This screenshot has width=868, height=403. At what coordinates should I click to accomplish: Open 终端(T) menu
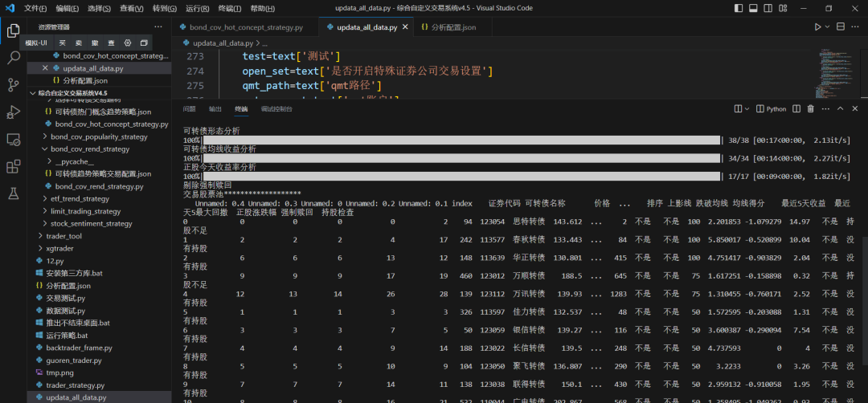pos(229,8)
